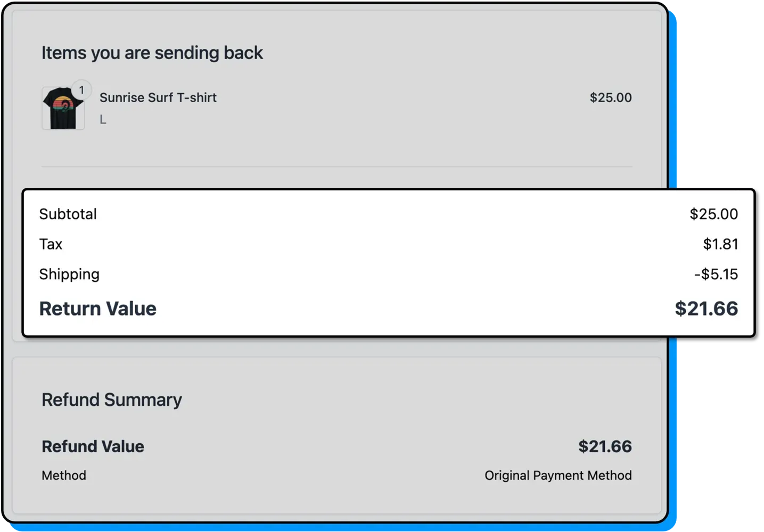Image resolution: width=764 pixels, height=532 pixels.
Task: Click the summary totals card
Action: click(x=388, y=262)
